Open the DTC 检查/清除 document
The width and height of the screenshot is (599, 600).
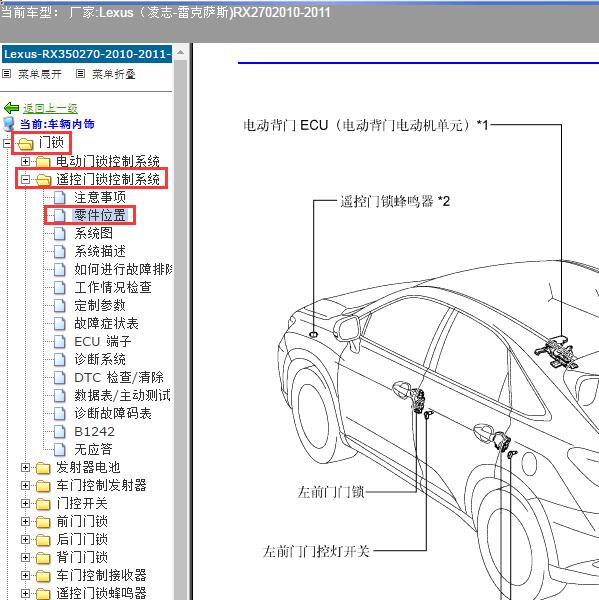coord(119,377)
